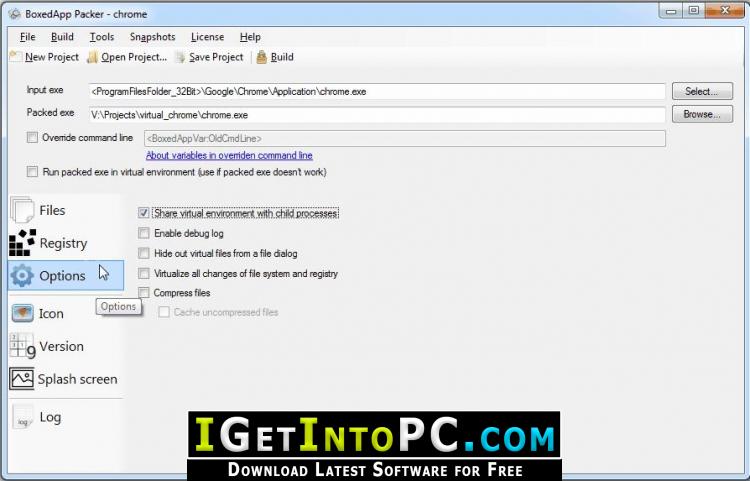Click the New Project toolbar label
Screen dimensions: 750x481
click(52, 57)
